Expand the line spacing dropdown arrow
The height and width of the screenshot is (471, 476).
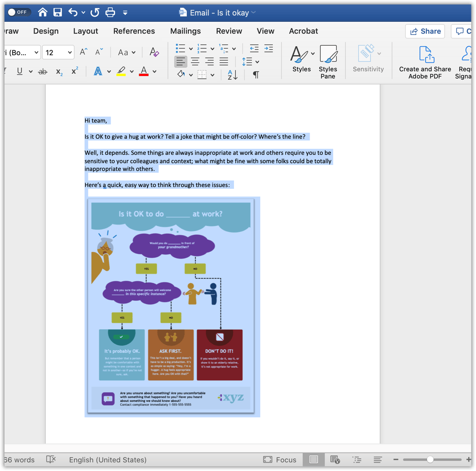click(257, 62)
